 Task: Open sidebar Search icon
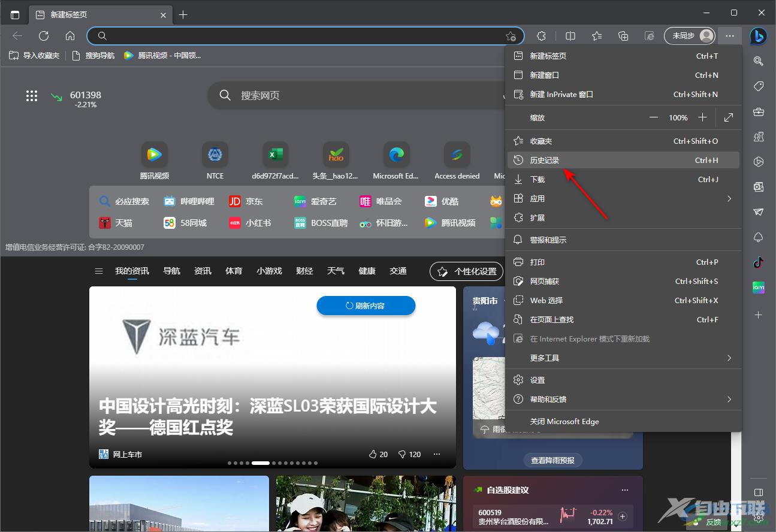click(x=759, y=61)
